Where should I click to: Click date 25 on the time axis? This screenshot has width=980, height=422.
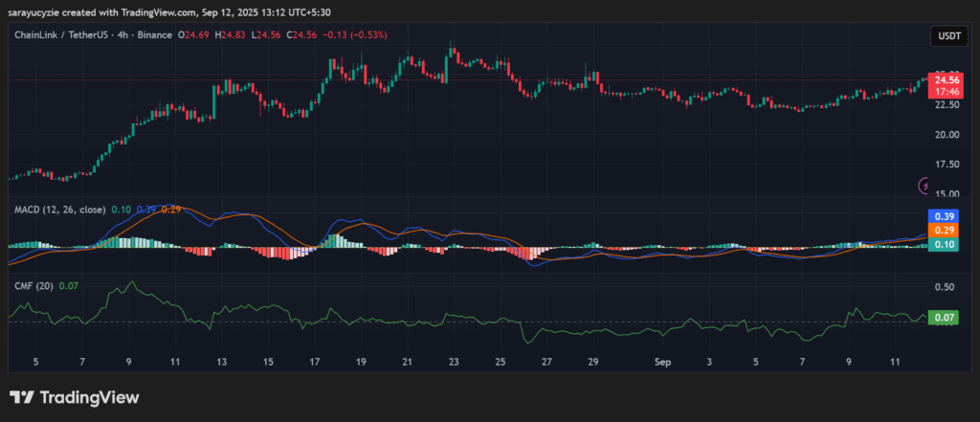(500, 362)
